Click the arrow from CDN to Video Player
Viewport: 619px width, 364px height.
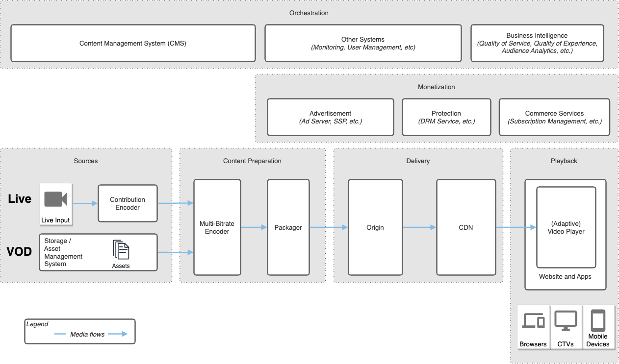(x=516, y=227)
